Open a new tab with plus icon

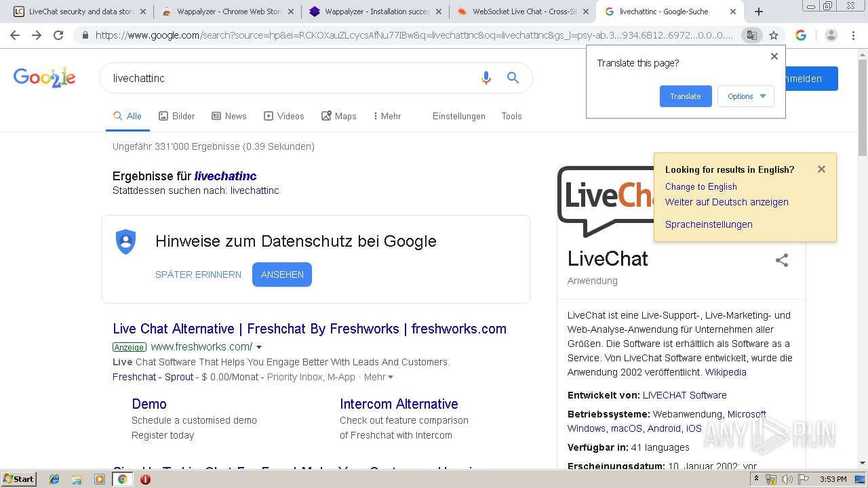759,12
